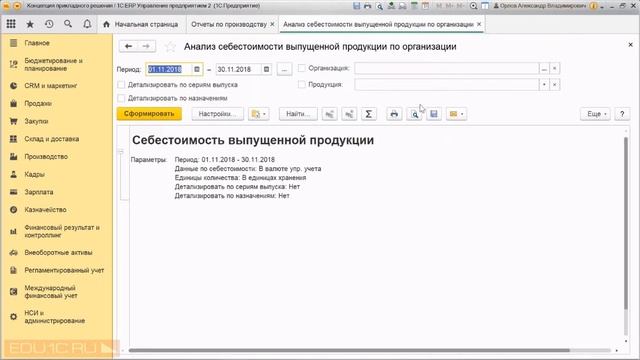Collapse the report parameters group
The width and height of the screenshot is (640, 360).
(120, 151)
